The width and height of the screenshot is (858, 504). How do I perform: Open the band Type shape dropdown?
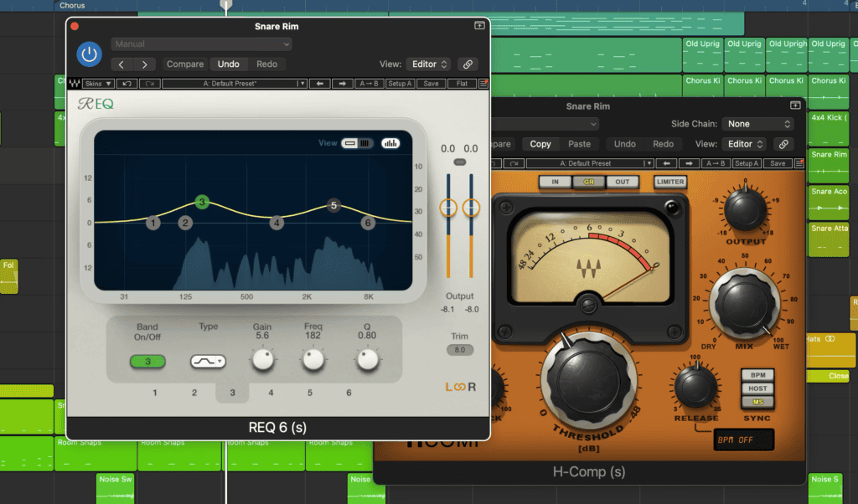208,360
